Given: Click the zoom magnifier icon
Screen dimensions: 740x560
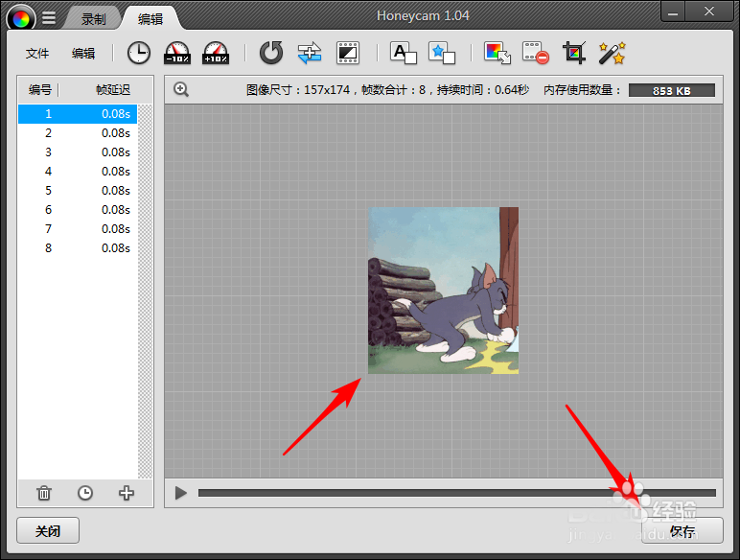Looking at the screenshot, I should coord(181,89).
